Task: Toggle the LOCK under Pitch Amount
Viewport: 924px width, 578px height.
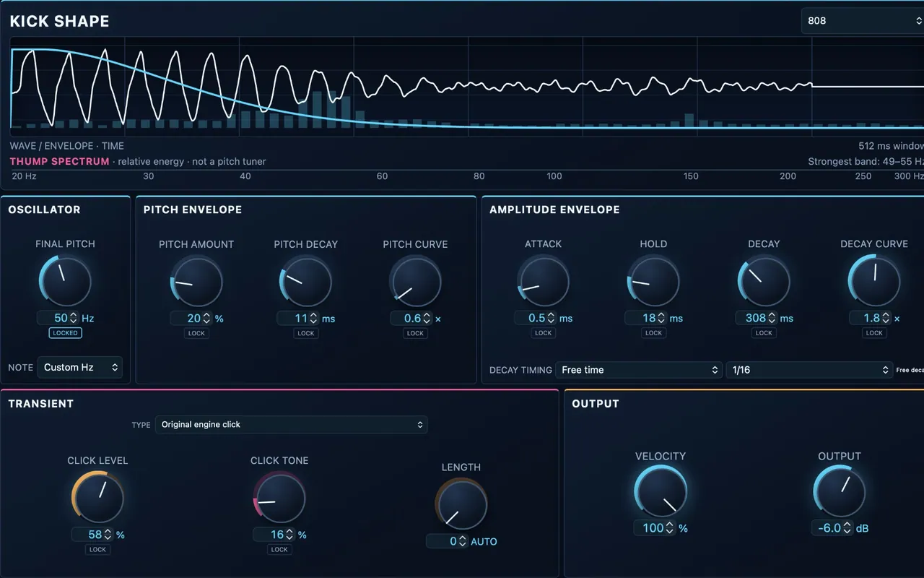Action: 196,334
